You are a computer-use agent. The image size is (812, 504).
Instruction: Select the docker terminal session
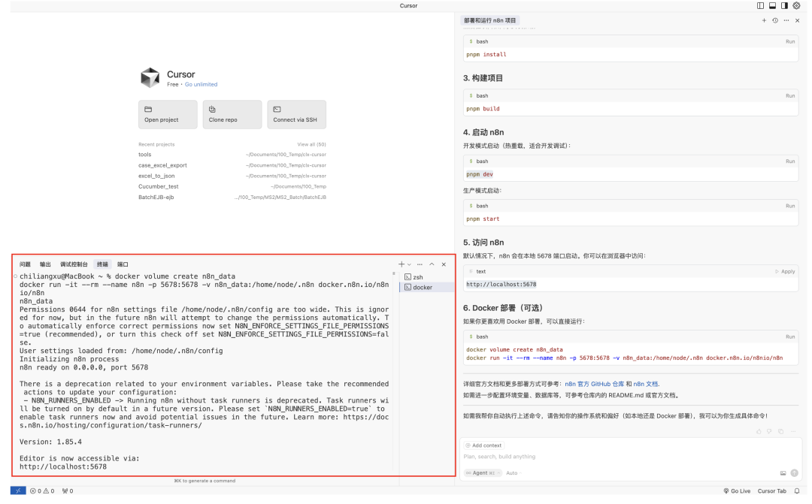427,288
